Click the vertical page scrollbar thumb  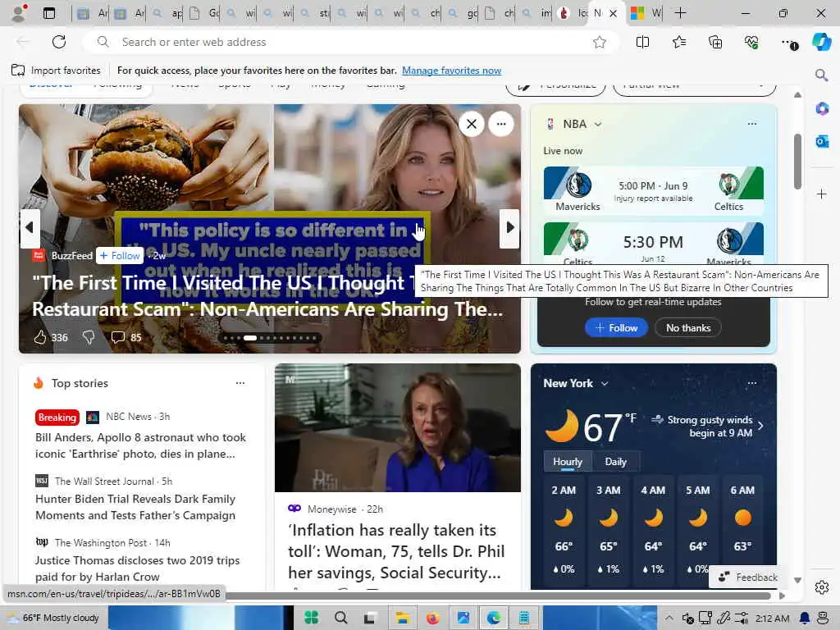click(797, 161)
